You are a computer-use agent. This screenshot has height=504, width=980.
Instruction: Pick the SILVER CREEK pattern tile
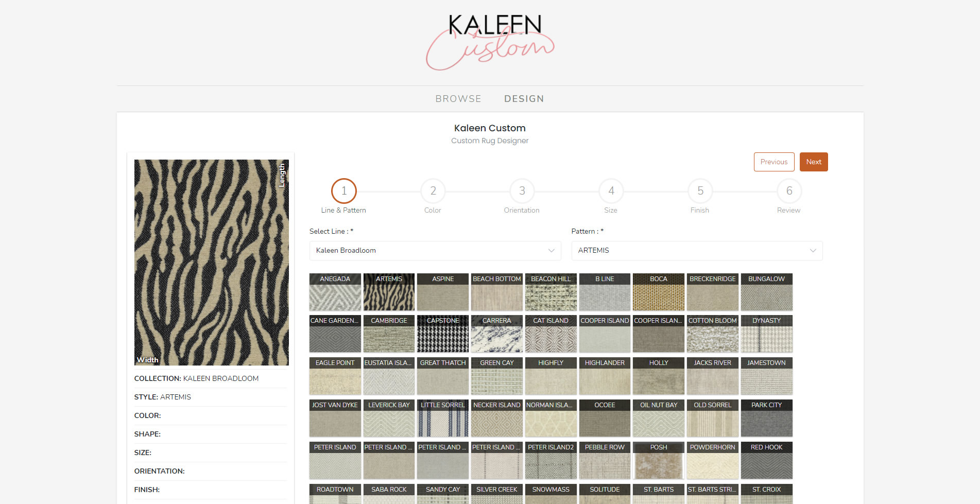[x=497, y=494]
